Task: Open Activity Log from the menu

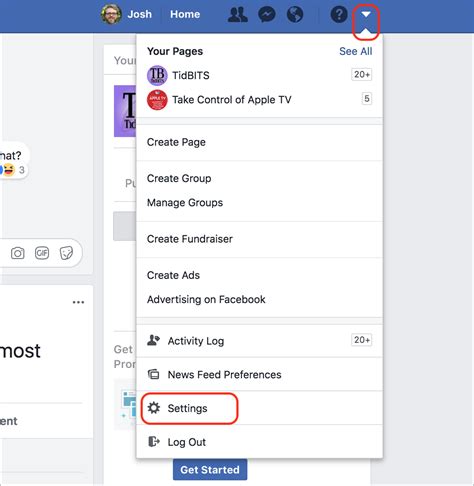Action: coord(259,341)
